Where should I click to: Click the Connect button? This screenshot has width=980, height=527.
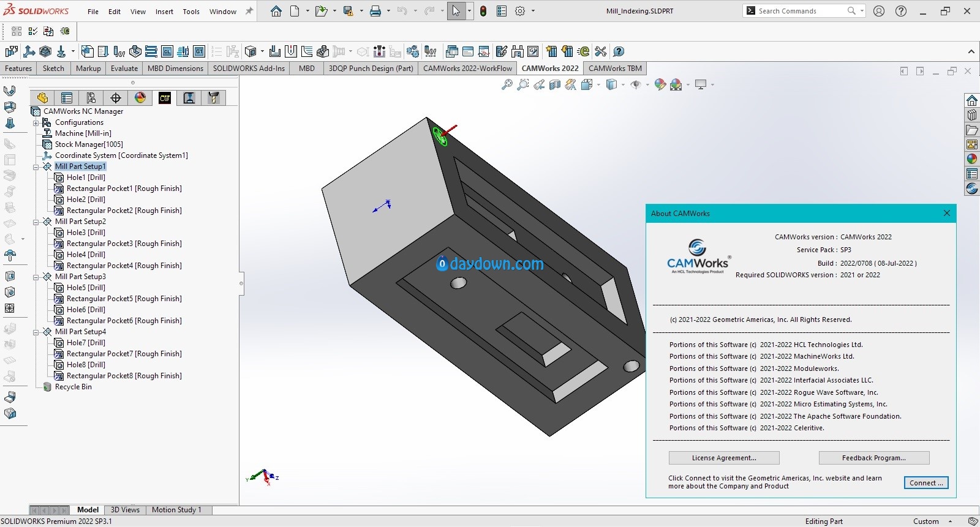(x=926, y=483)
